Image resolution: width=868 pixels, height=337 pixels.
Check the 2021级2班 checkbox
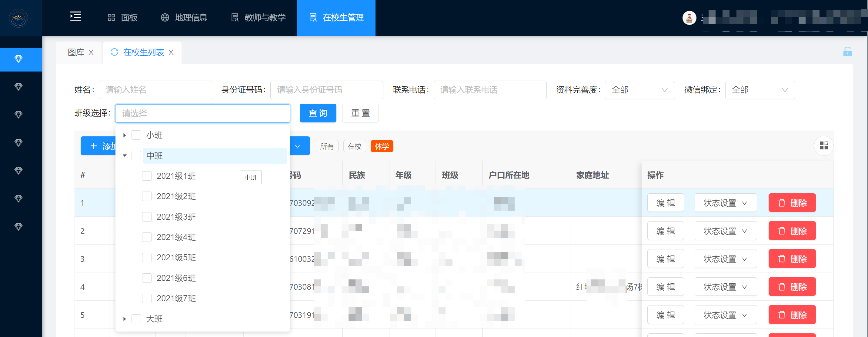click(x=147, y=196)
